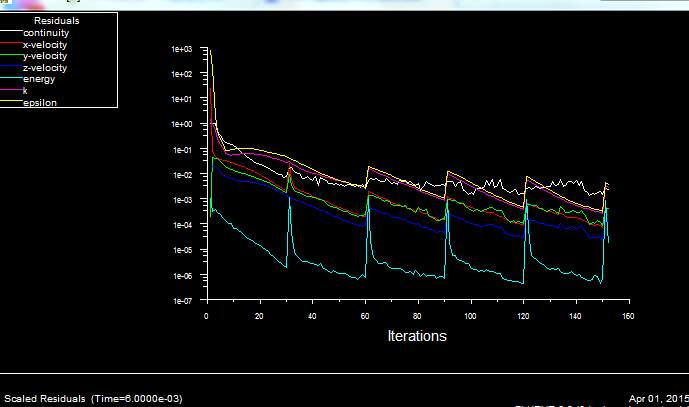Click the y-velocity legend label
The height and width of the screenshot is (407, 689).
coord(45,57)
